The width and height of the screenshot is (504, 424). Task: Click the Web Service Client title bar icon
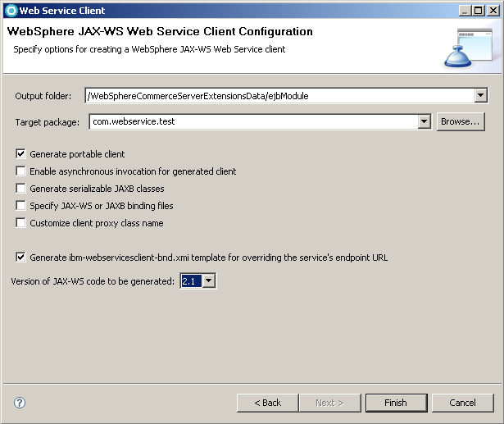pyautogui.click(x=11, y=11)
